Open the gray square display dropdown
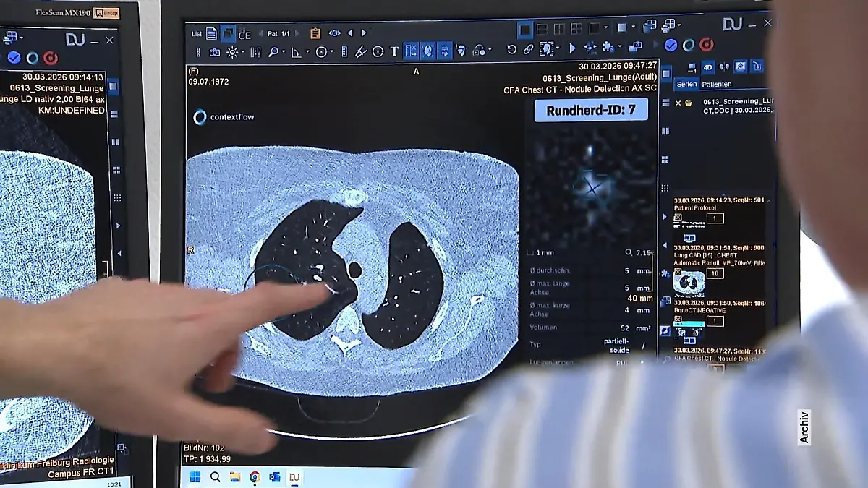This screenshot has width=868, height=488. pos(633,26)
